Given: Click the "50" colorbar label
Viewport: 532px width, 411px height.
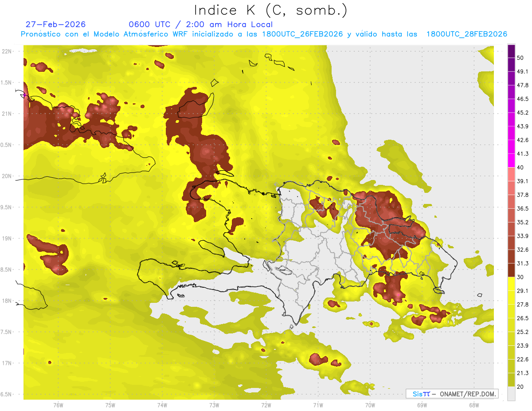Looking at the screenshot, I should pos(520,58).
